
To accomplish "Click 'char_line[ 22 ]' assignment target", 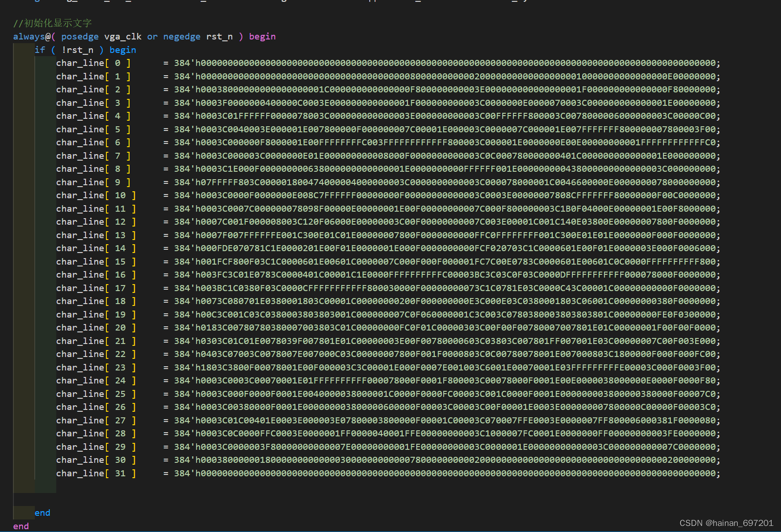I will click(96, 354).
